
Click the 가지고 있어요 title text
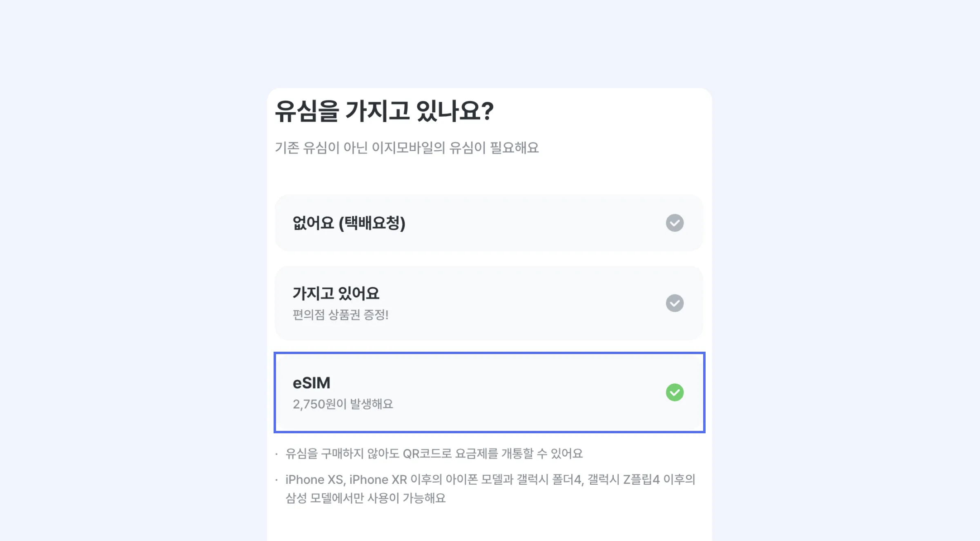336,293
